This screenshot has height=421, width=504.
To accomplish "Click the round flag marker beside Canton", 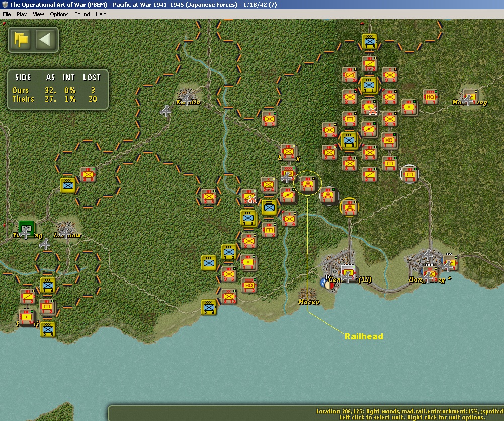I will (330, 285).
